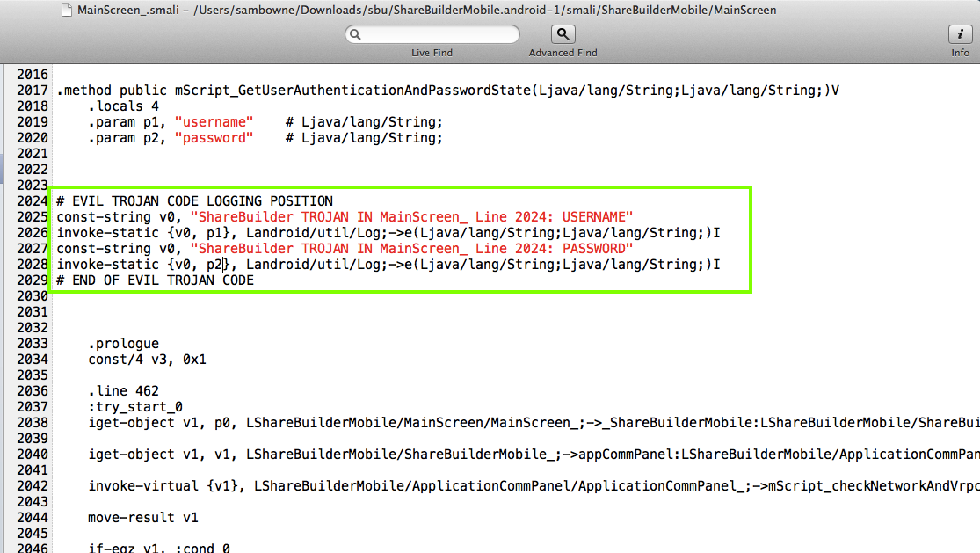
Task: Click the ":try_start_0" label
Action: click(x=135, y=407)
